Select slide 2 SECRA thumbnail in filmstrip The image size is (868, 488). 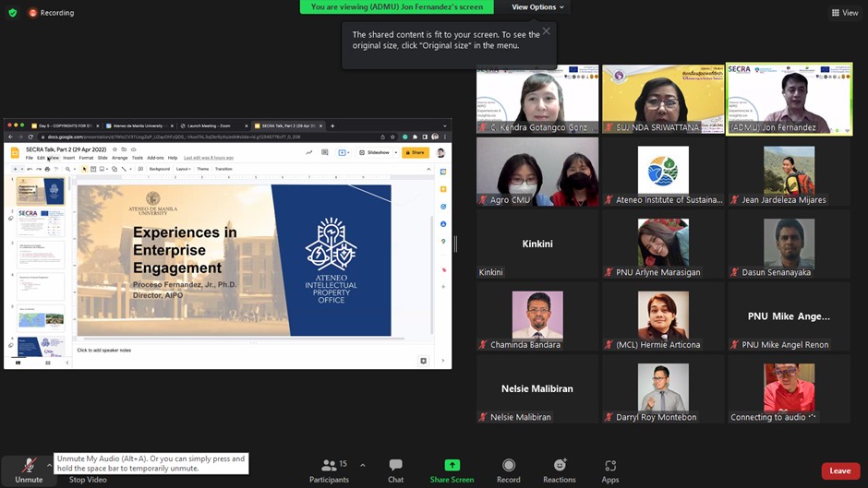point(41,222)
